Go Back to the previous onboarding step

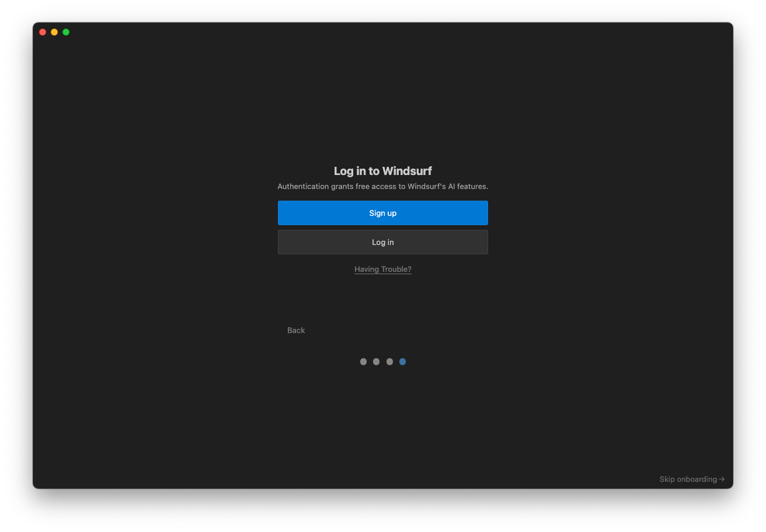click(x=296, y=330)
